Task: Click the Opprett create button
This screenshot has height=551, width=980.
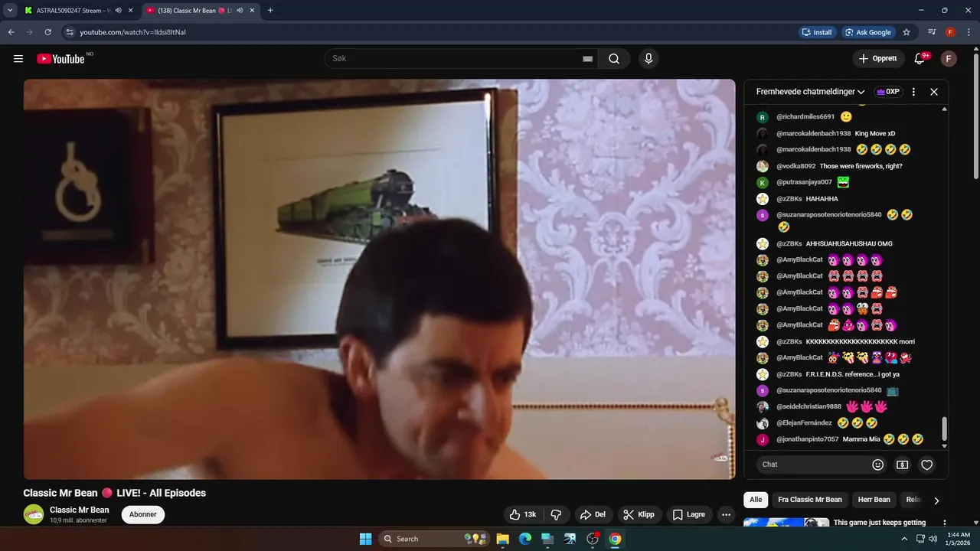Action: tap(878, 59)
